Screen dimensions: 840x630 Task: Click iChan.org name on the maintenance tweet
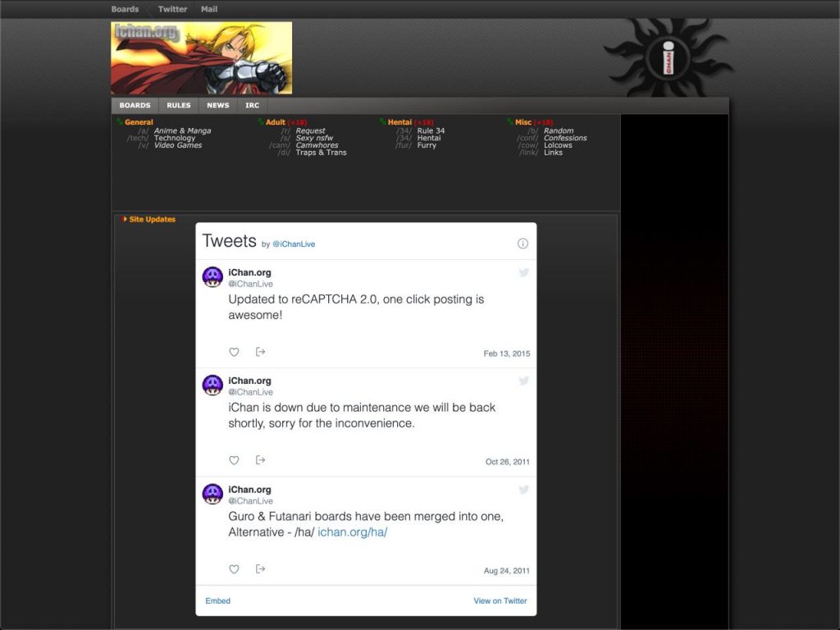pyautogui.click(x=249, y=381)
